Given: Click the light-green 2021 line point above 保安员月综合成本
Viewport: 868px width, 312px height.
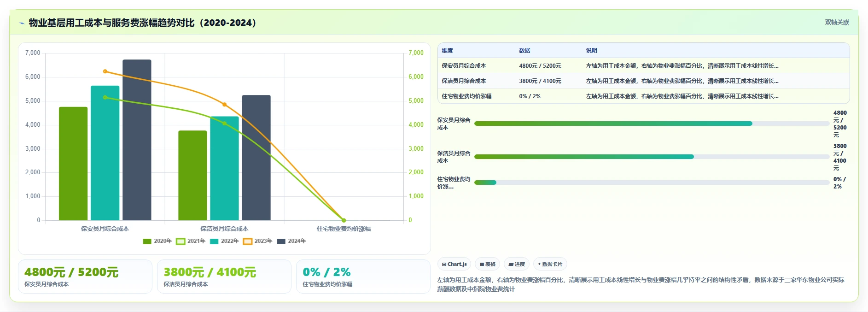Looking at the screenshot, I should (x=105, y=98).
